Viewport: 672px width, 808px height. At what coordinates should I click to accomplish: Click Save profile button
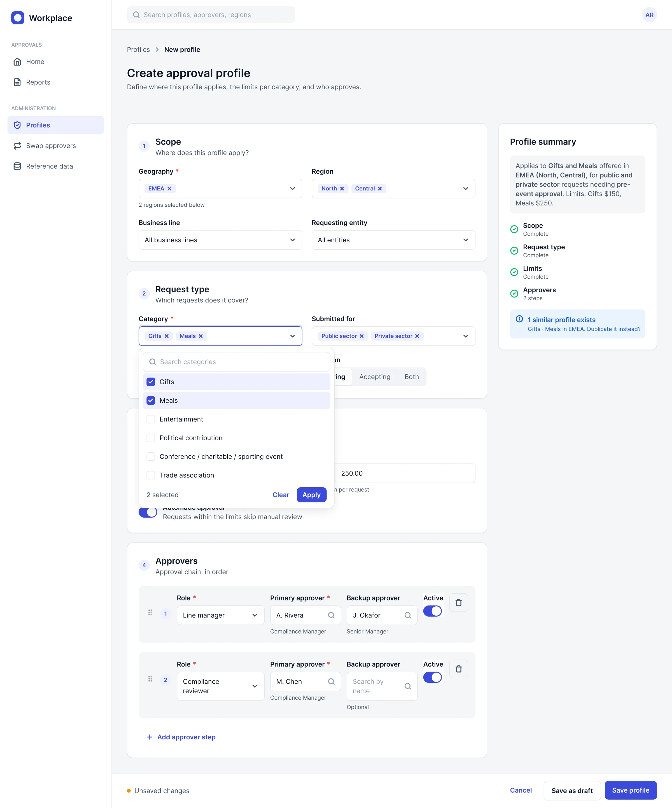631,790
